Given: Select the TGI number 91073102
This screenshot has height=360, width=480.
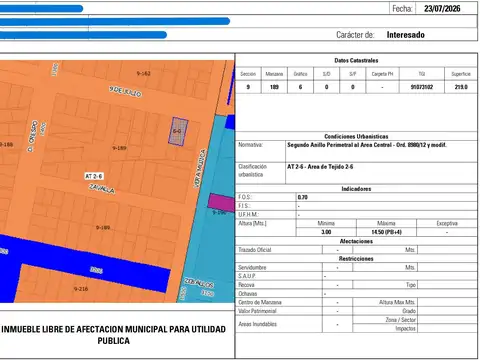Looking at the screenshot, I should coord(422,87).
